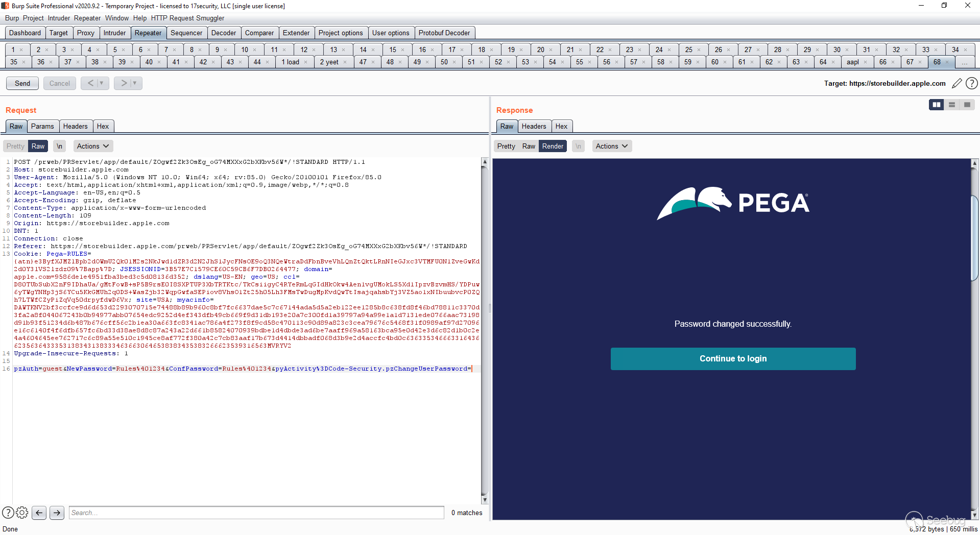980x535 pixels.
Task: Select repeater tab 1 load
Action: [x=291, y=62]
